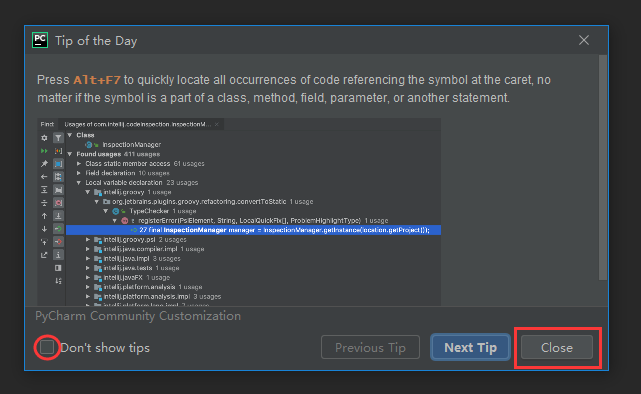
Task: Click the left back arrow icon
Action: tap(44, 177)
